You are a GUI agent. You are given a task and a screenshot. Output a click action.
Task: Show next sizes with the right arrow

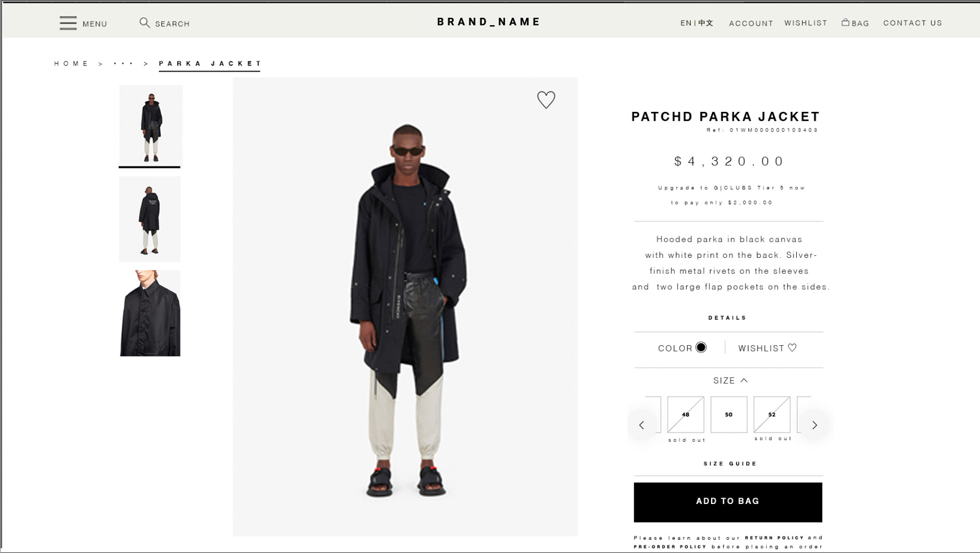click(814, 425)
